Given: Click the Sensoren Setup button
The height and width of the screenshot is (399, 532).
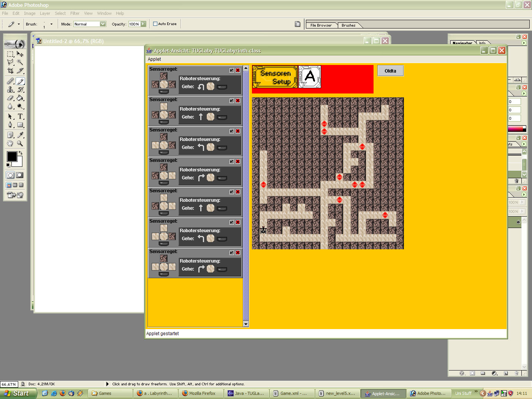Looking at the screenshot, I should click(275, 77).
